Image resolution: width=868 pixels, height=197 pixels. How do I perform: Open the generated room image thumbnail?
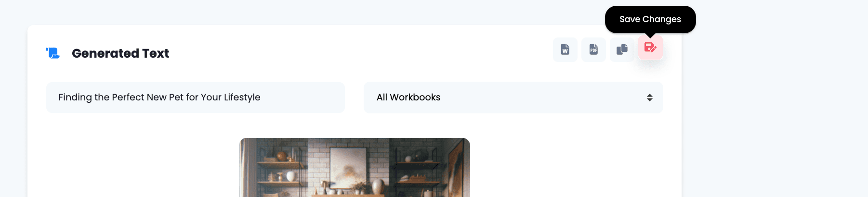pos(355,167)
